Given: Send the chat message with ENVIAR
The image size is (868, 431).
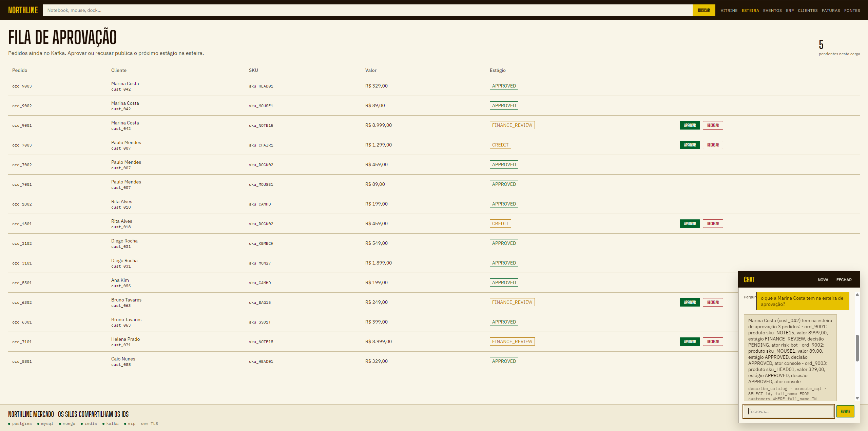Looking at the screenshot, I should (x=845, y=411).
